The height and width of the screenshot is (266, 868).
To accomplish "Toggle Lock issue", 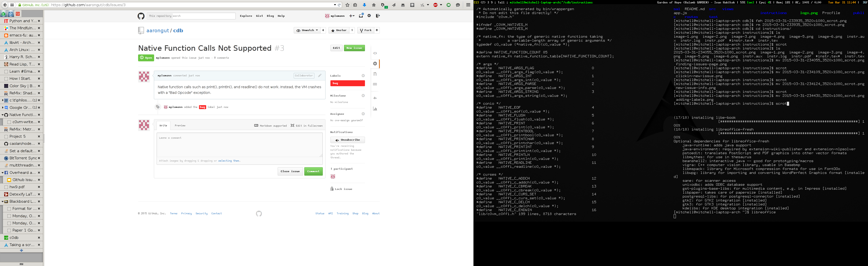I will pyautogui.click(x=341, y=189).
